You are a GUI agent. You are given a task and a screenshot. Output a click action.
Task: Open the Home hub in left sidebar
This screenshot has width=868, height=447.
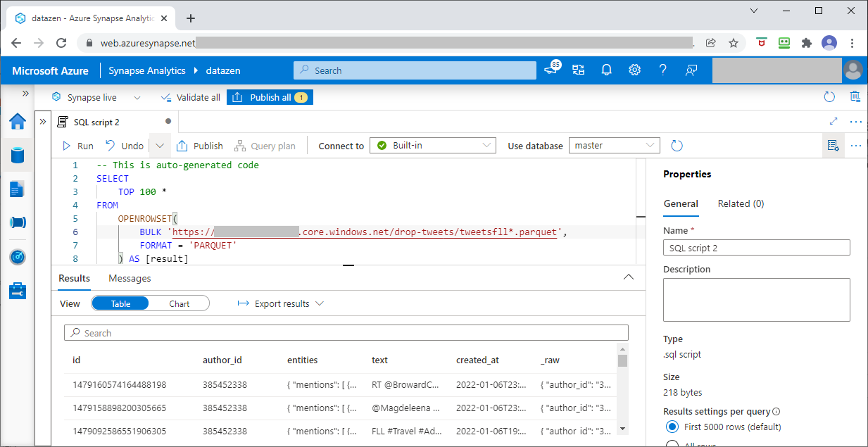(18, 122)
